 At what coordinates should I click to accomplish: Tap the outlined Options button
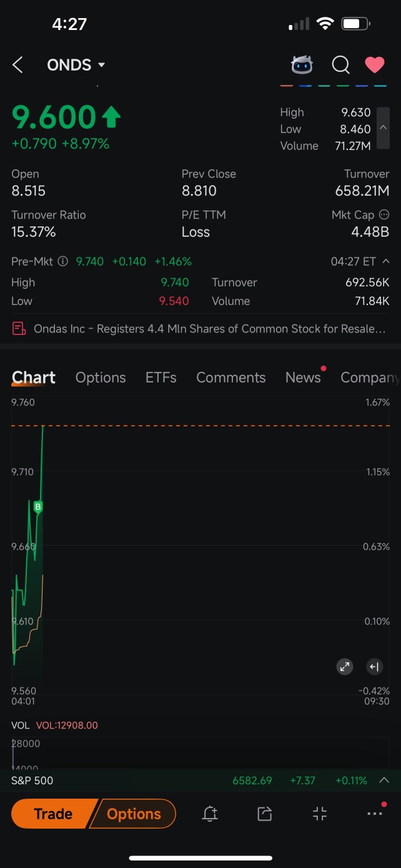(x=134, y=814)
